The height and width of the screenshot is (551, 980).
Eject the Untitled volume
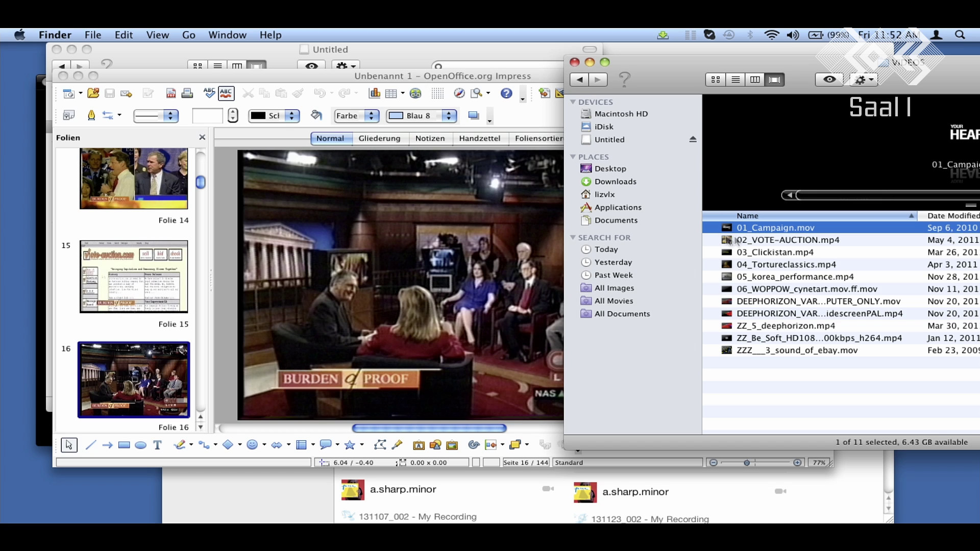coord(693,139)
